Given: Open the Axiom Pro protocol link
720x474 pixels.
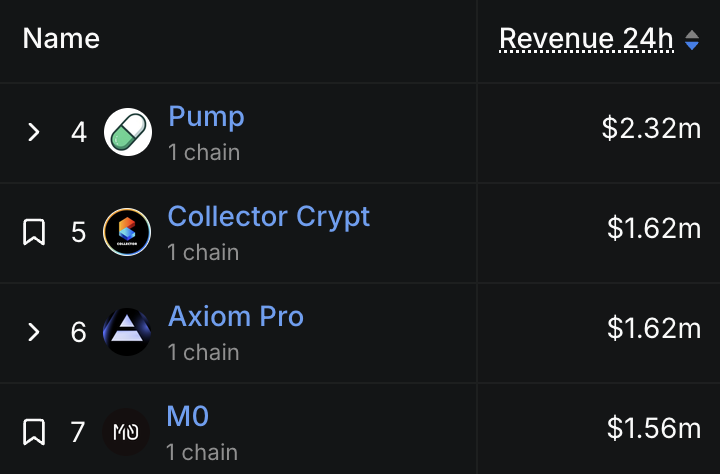Looking at the screenshot, I should (236, 316).
